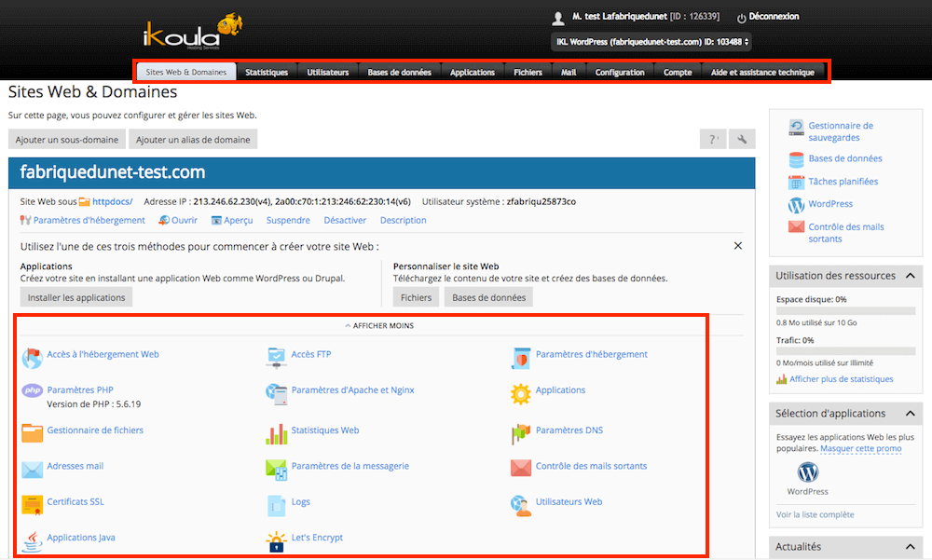Collapse the list with Afficher Moins

tap(379, 326)
